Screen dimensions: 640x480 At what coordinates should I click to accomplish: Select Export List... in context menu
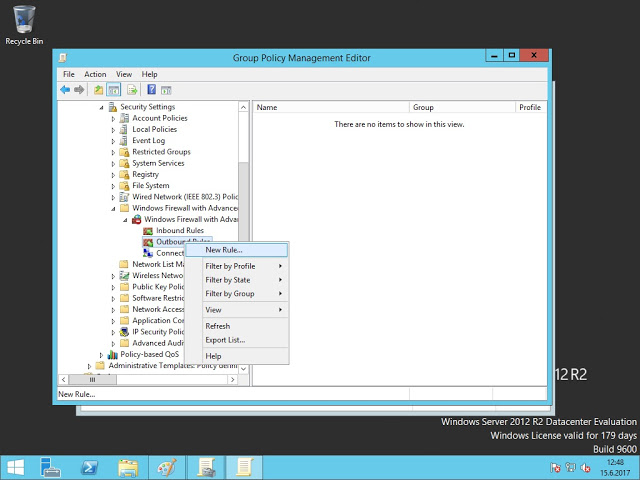point(225,340)
